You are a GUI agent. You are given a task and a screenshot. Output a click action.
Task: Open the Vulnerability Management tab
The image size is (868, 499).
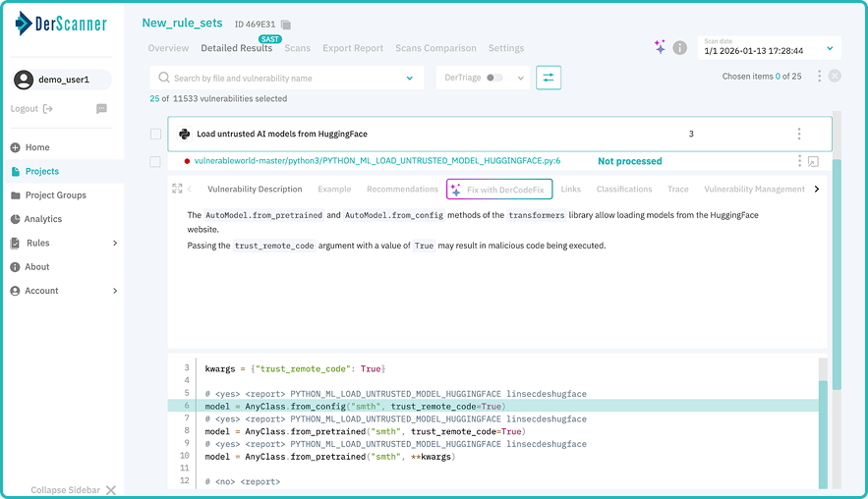(754, 190)
